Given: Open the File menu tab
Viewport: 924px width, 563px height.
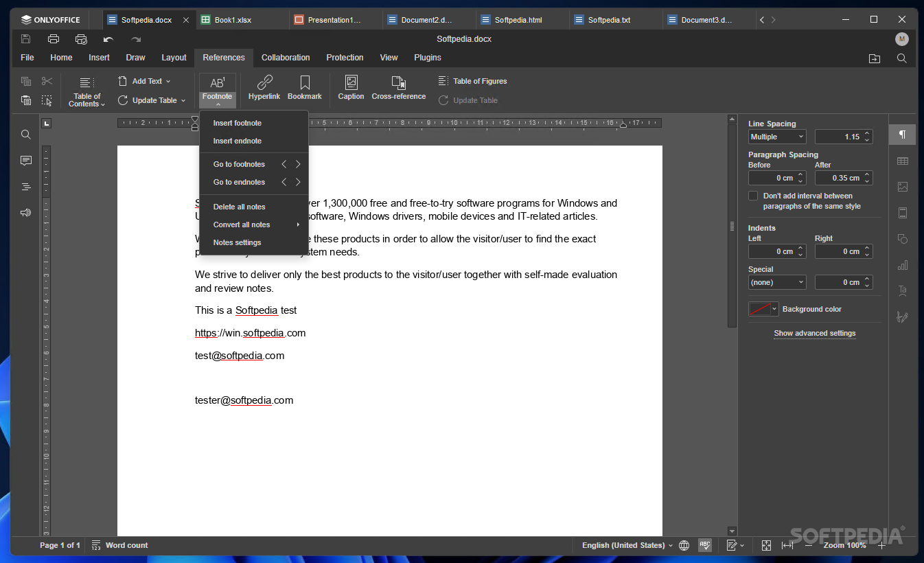Looking at the screenshot, I should pos(27,58).
